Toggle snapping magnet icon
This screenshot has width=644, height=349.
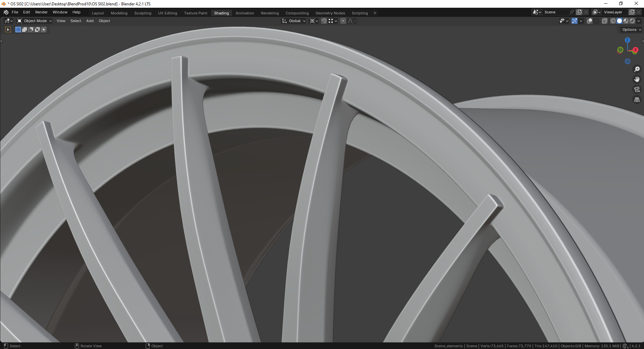(x=324, y=21)
